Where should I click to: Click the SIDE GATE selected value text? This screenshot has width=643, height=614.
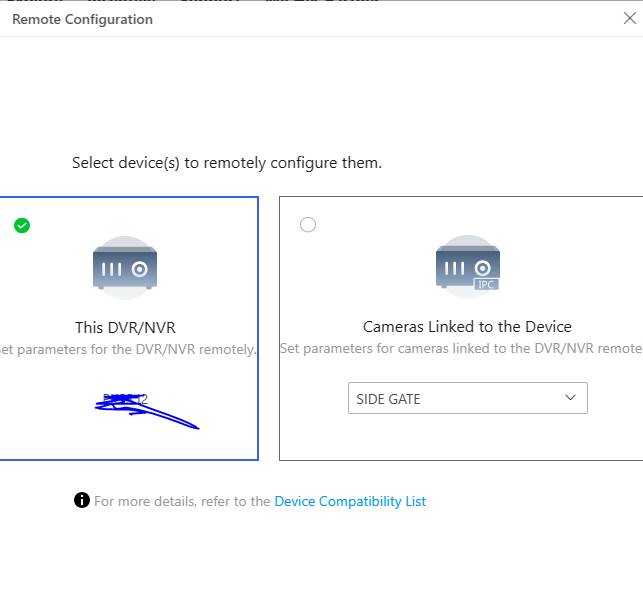(x=389, y=399)
